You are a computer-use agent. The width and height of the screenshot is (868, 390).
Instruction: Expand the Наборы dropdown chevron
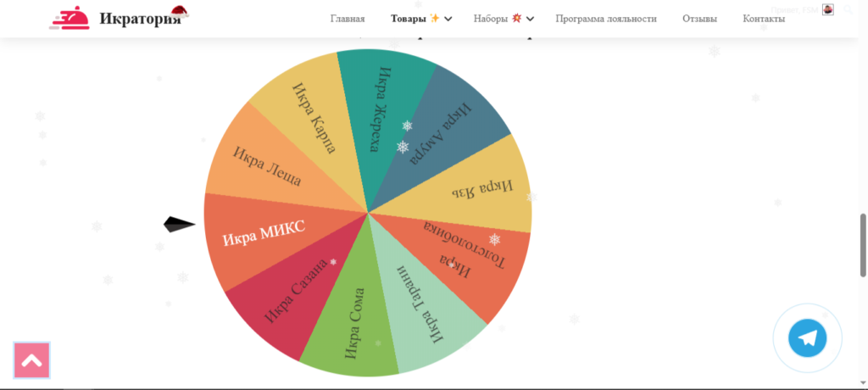coord(530,19)
